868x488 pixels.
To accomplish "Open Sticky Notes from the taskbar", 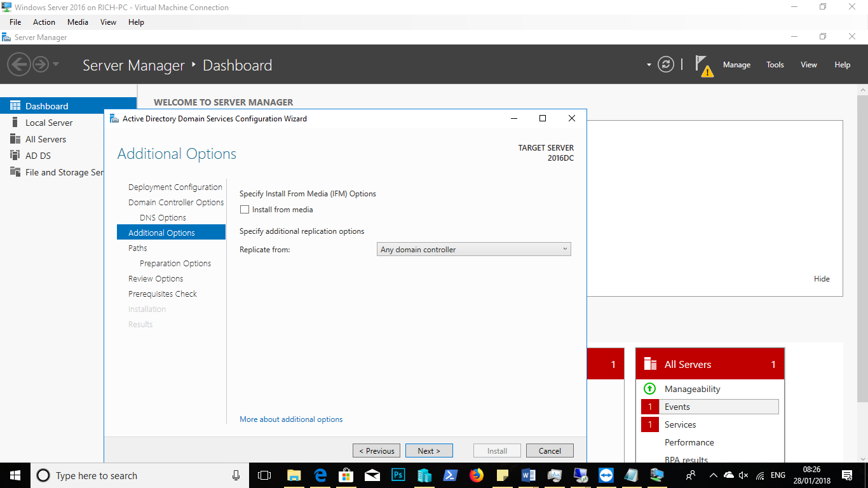I will pyautogui.click(x=503, y=475).
